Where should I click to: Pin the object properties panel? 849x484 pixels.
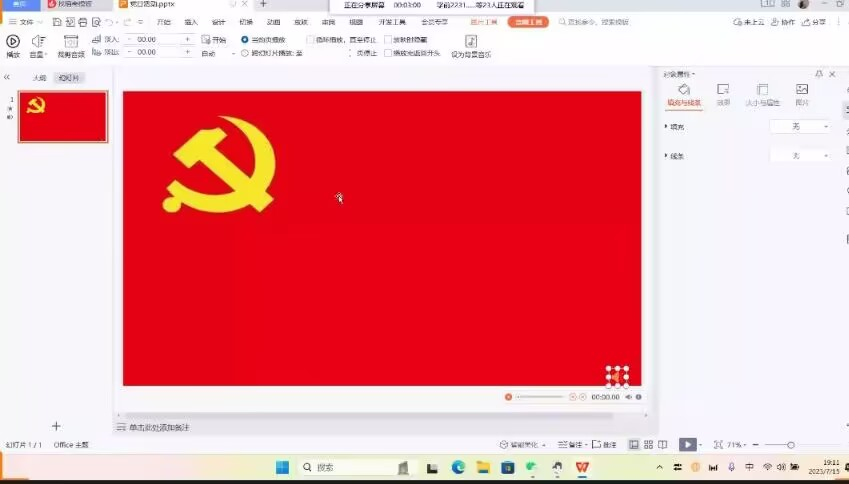(819, 74)
